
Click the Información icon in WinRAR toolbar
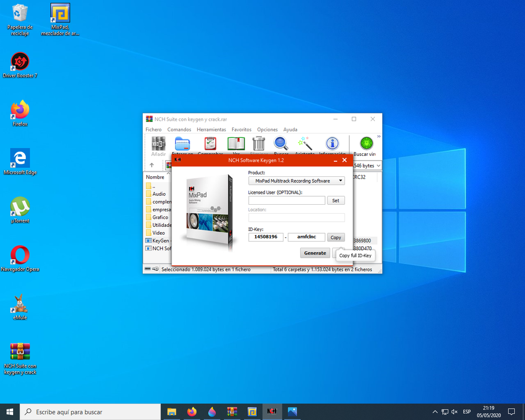tap(332, 144)
